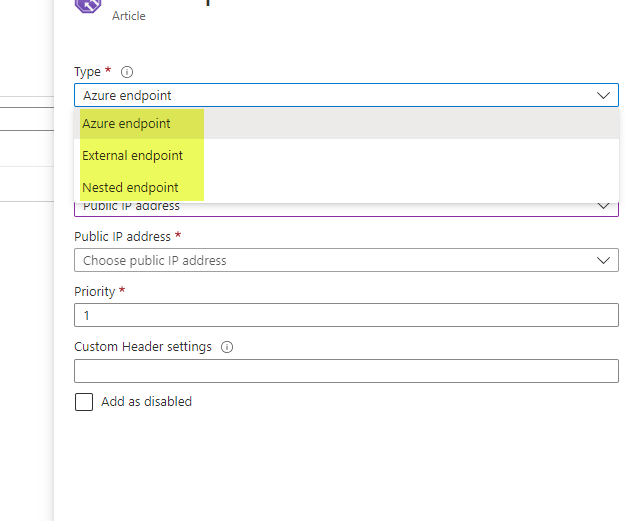Click the chevron arrow in Type dropdown

click(603, 95)
